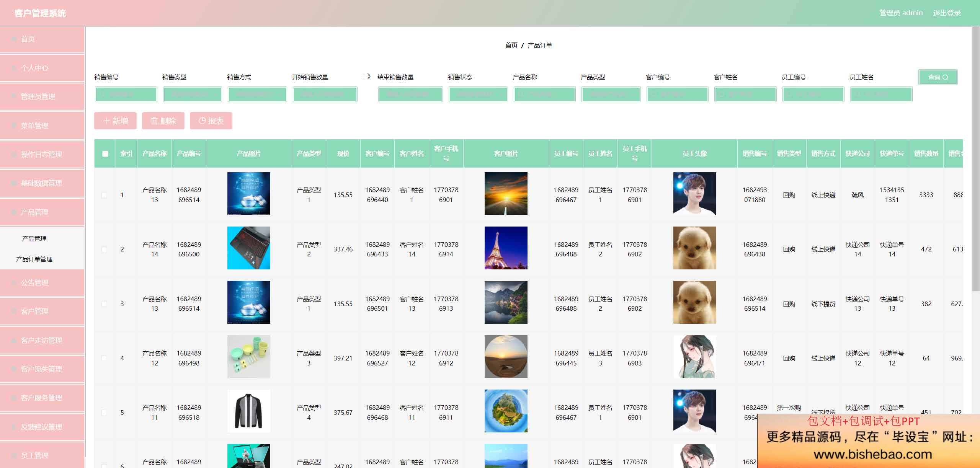Expand the 客户流失管理 sidebar group
The height and width of the screenshot is (468, 980).
(42, 369)
